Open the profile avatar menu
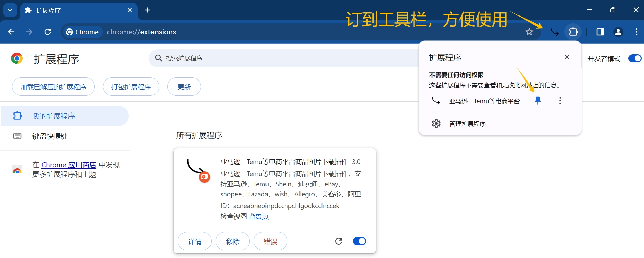The height and width of the screenshot is (258, 644). (x=618, y=32)
